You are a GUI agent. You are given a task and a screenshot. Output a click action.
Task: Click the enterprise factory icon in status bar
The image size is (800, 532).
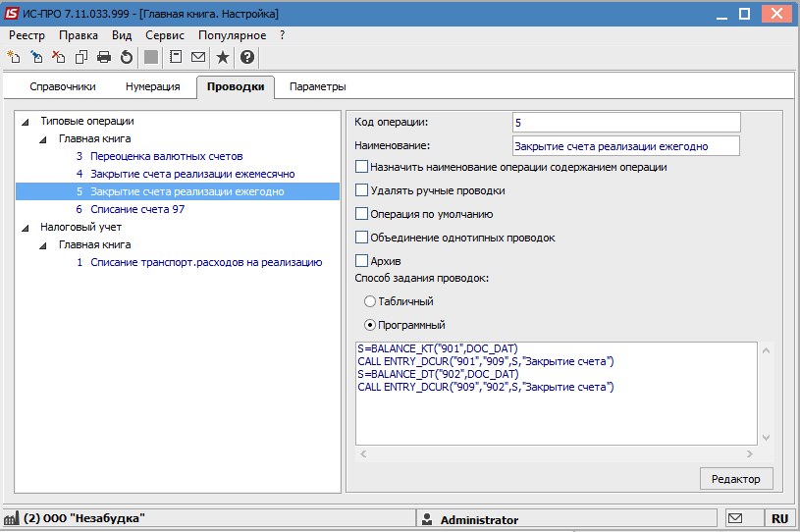(11, 518)
